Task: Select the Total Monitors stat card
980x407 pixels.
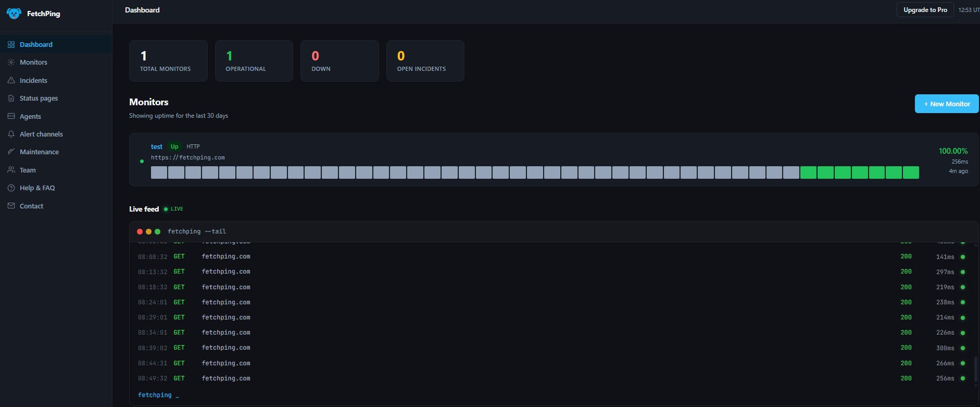Action: (x=168, y=61)
